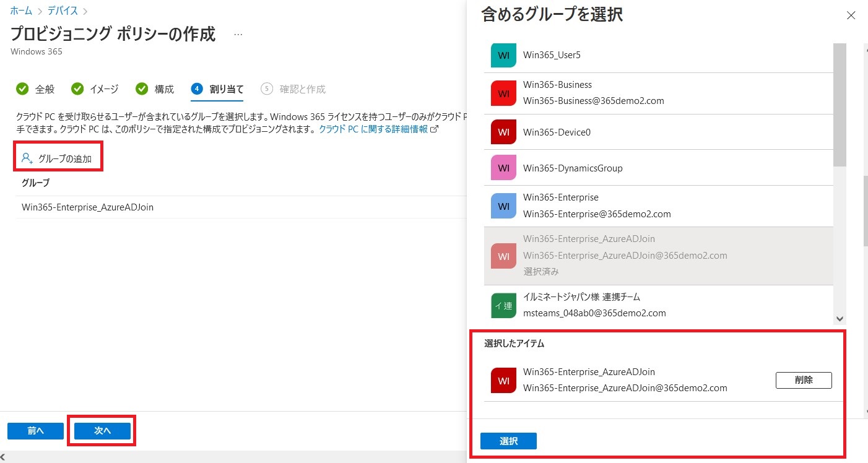
Task: Click the 選択したアイテム heading
Action: pyautogui.click(x=514, y=343)
